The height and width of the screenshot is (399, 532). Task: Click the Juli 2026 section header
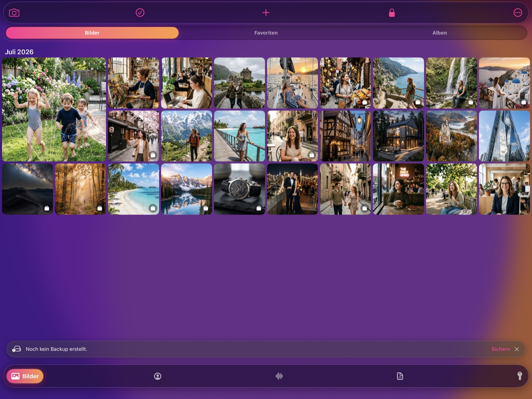tap(19, 52)
